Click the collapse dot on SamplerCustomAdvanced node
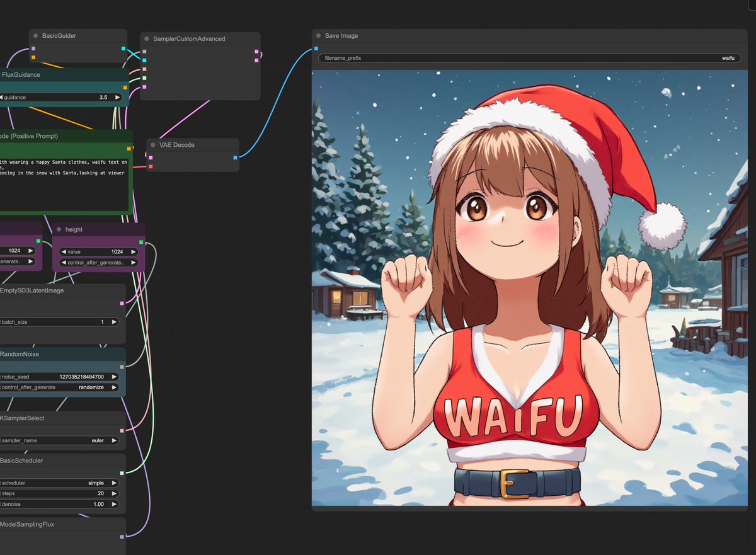The height and width of the screenshot is (555, 756). (147, 38)
